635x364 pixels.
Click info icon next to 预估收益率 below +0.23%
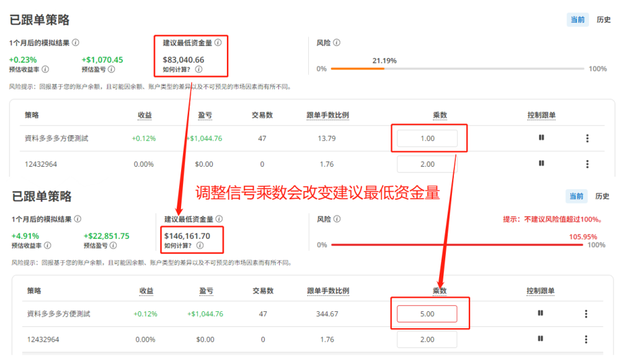[x=45, y=69]
